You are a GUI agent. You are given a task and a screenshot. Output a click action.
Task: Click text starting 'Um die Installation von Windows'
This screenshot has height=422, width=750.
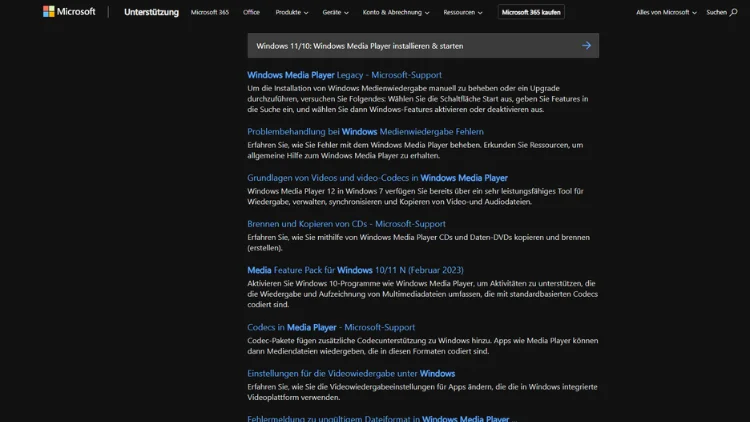[x=418, y=99]
